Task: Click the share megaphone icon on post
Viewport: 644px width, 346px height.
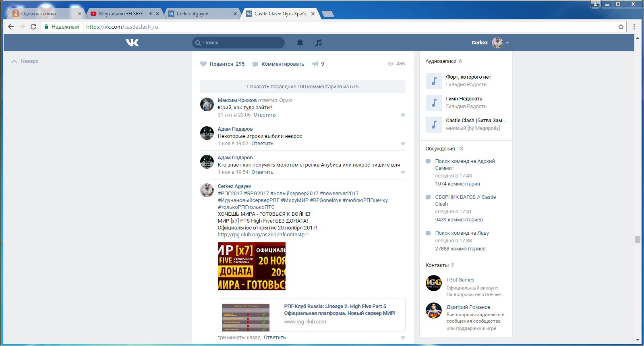Action: (x=315, y=64)
